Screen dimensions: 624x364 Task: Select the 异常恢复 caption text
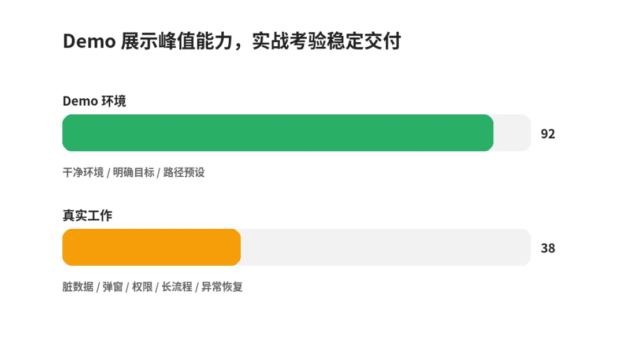[222, 287]
